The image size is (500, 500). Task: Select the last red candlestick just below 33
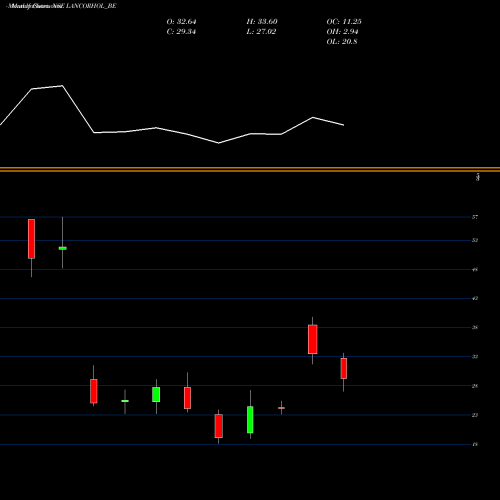[x=344, y=368]
